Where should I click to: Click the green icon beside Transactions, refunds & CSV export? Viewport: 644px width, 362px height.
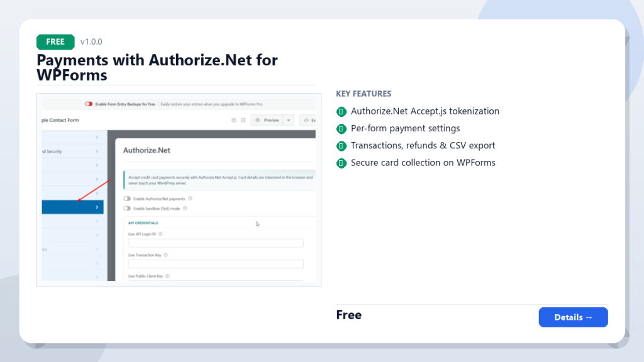[341, 146]
